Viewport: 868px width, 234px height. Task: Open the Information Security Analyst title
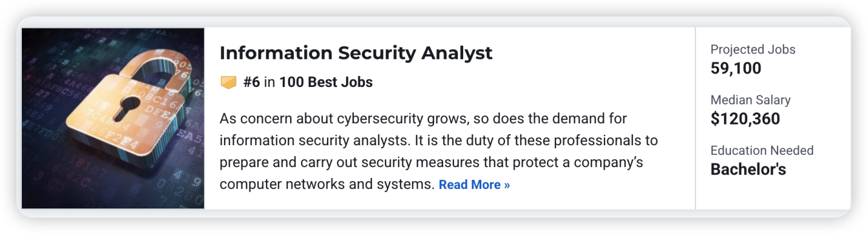click(356, 53)
